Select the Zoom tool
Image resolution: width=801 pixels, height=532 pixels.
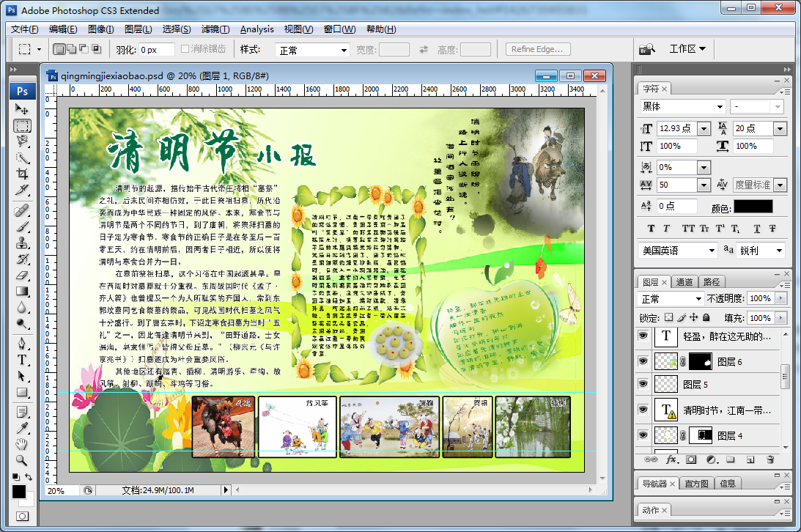pyautogui.click(x=22, y=460)
